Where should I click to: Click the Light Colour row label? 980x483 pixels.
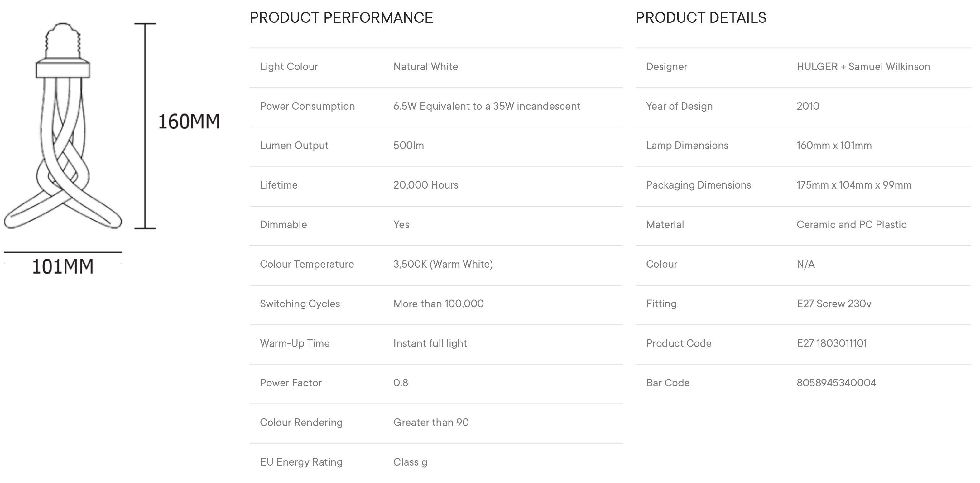(289, 67)
